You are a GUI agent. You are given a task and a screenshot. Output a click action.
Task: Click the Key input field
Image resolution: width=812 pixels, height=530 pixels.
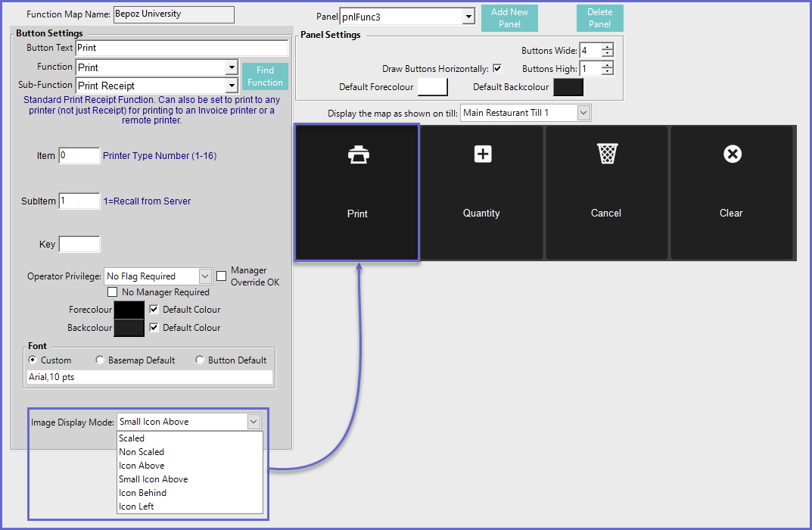[x=79, y=244]
